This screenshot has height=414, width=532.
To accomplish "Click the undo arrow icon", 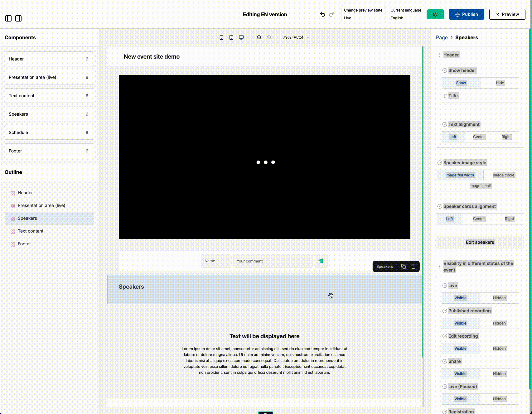I will [322, 14].
